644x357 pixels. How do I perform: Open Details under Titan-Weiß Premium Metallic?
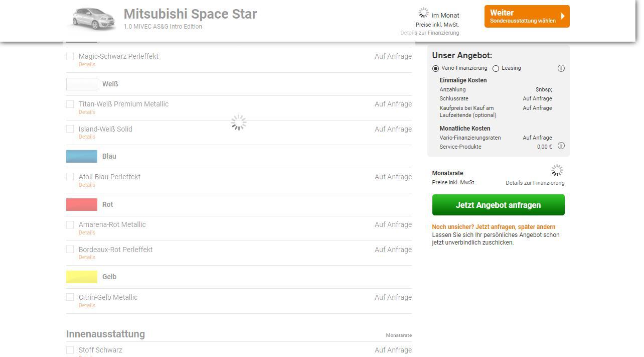(x=87, y=112)
